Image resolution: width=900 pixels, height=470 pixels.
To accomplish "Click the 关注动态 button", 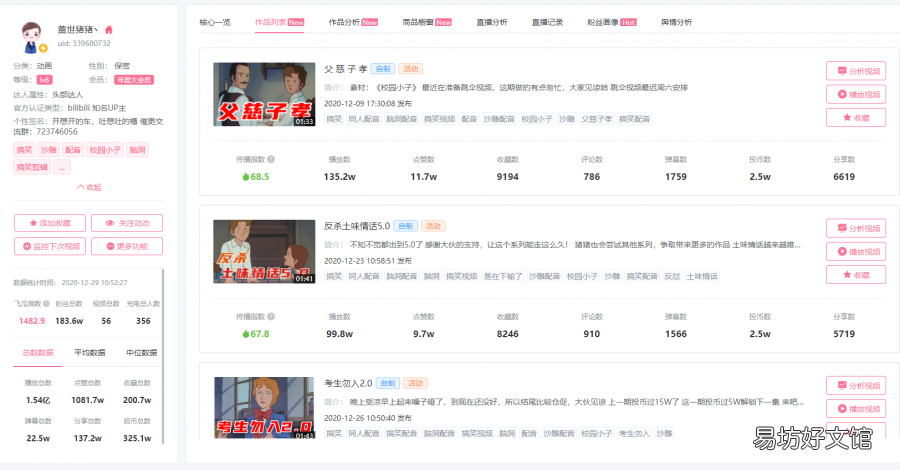I will pyautogui.click(x=127, y=223).
